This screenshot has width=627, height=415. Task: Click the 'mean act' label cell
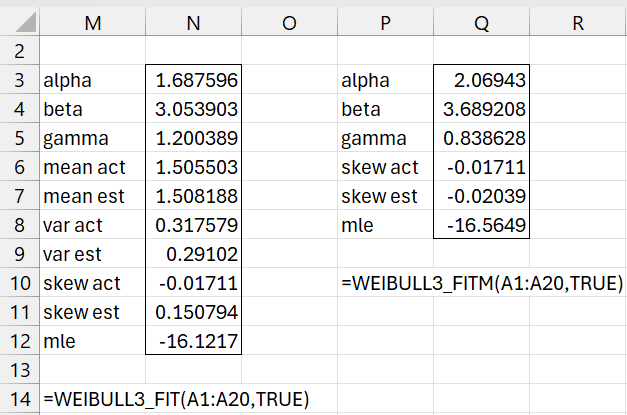[92, 167]
